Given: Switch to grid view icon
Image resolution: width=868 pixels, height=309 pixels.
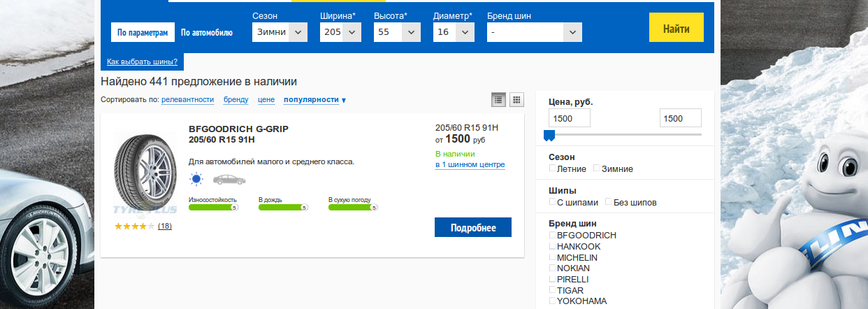Looking at the screenshot, I should coord(516,99).
